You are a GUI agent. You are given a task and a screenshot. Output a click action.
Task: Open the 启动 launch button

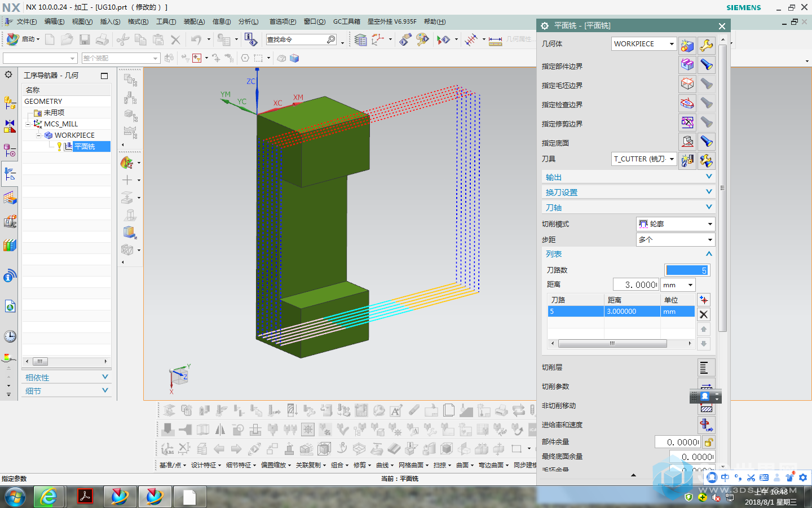[x=23, y=39]
